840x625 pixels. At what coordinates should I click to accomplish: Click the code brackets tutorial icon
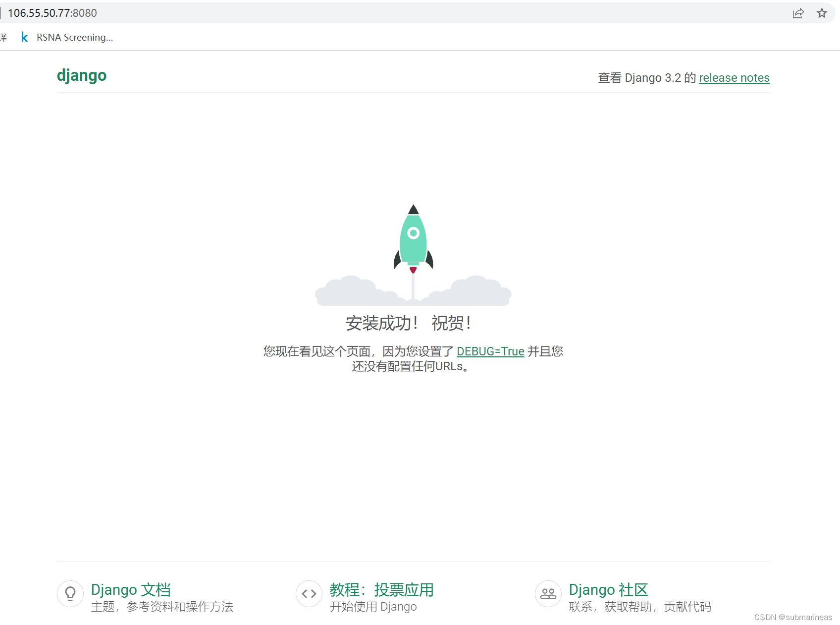[309, 593]
